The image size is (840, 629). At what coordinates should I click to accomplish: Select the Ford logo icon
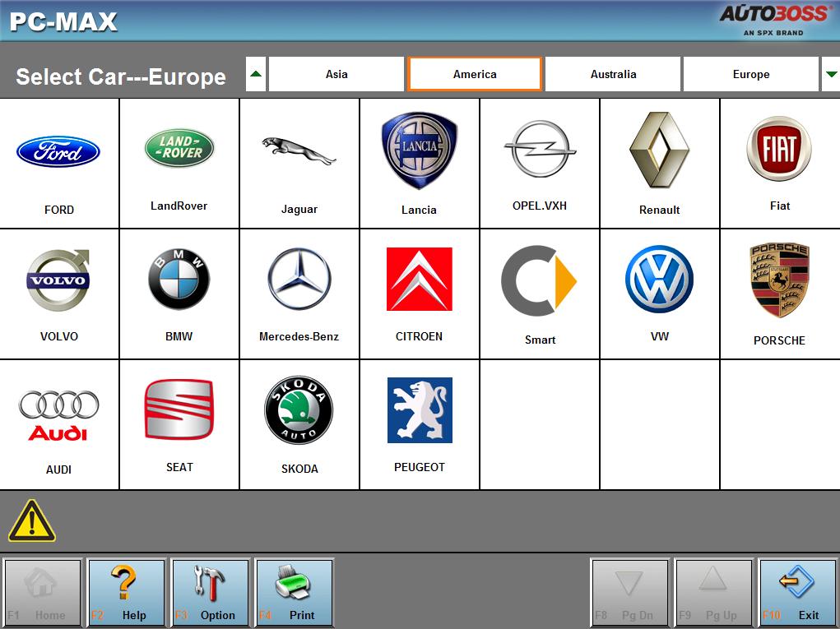58,151
